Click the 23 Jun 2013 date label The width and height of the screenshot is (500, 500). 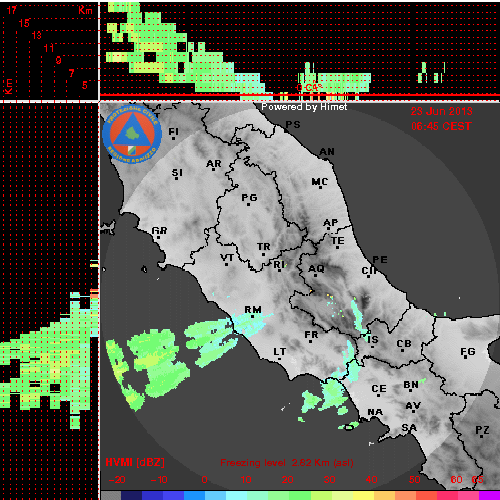coord(441,111)
